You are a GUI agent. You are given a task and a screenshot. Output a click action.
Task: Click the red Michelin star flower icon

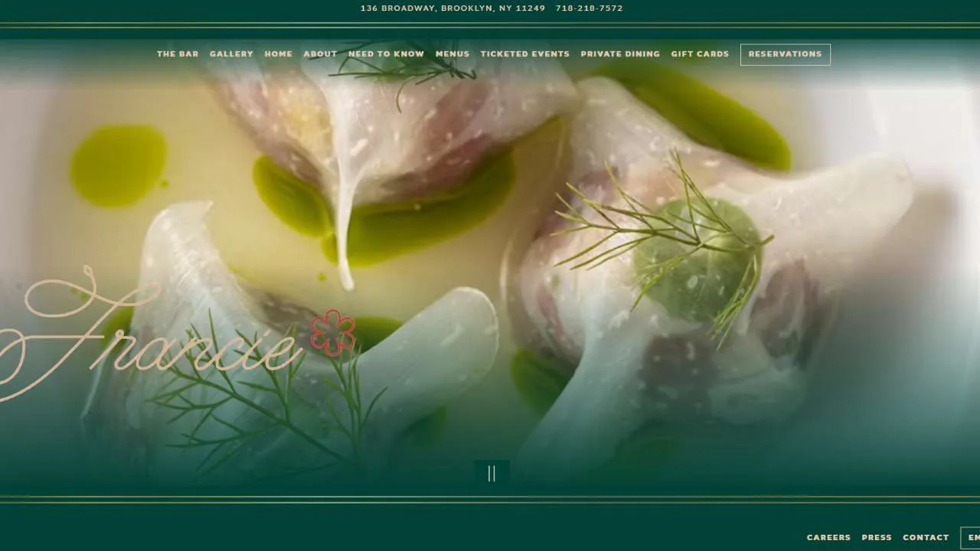[x=333, y=332]
